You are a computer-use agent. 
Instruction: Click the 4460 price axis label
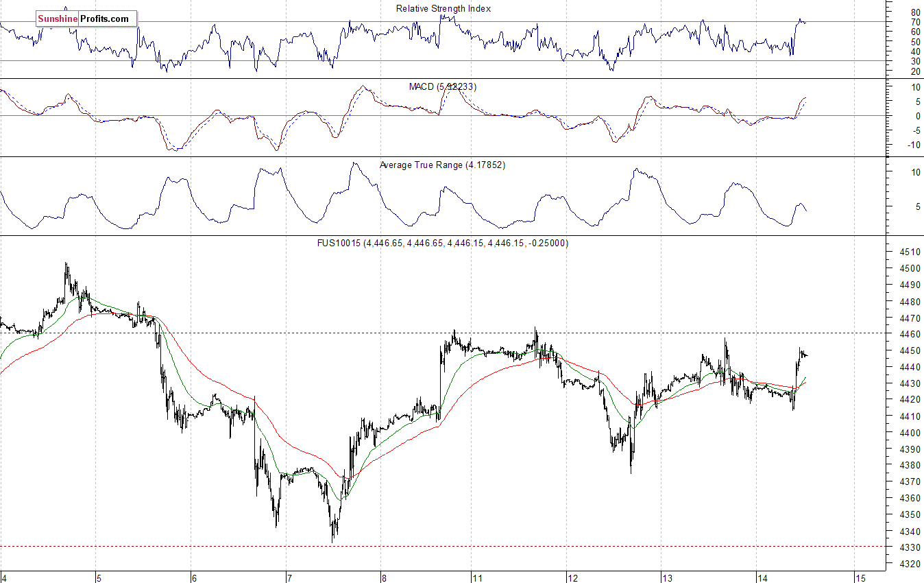tap(909, 334)
